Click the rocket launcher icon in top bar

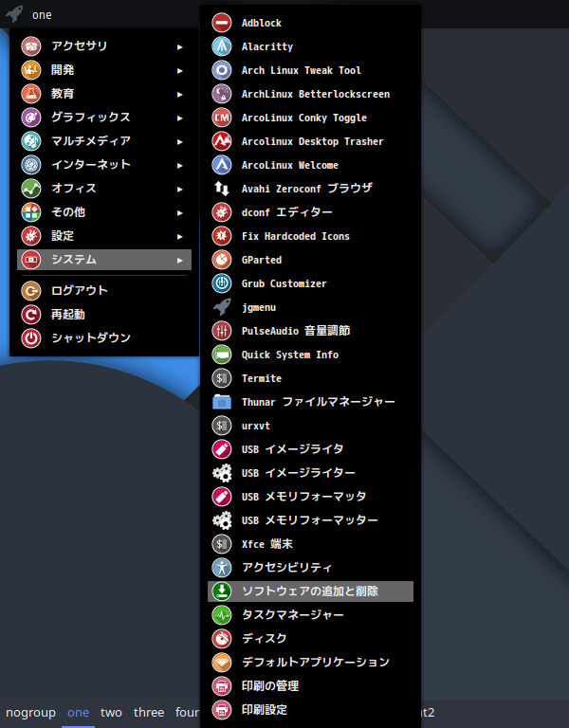[x=14, y=14]
